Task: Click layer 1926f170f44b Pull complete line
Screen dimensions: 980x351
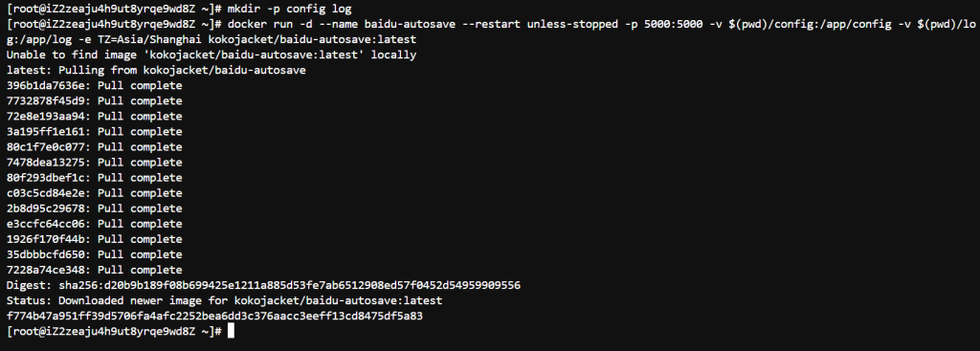Action: [95, 239]
